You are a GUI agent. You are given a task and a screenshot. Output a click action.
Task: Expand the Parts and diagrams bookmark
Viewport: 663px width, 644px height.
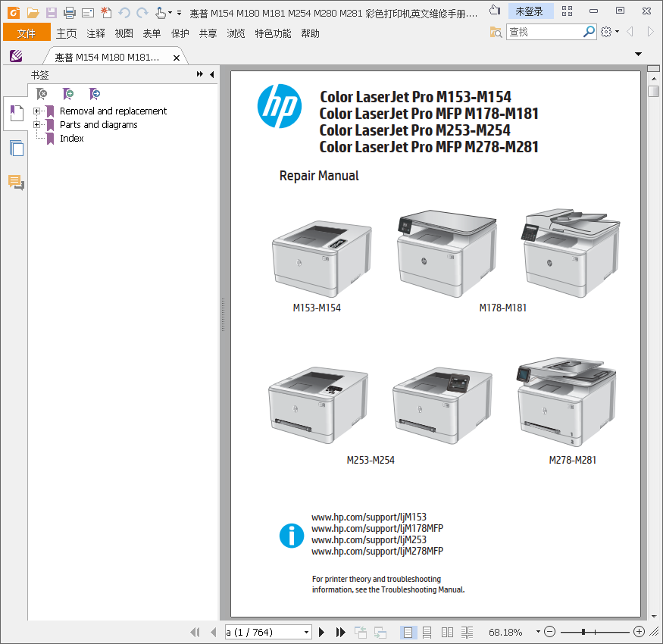coord(37,125)
